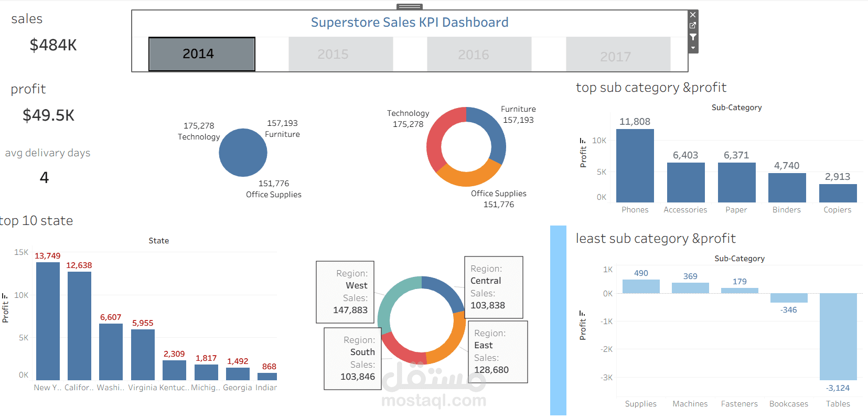Select the Bookcases negative profit bar

pos(789,298)
